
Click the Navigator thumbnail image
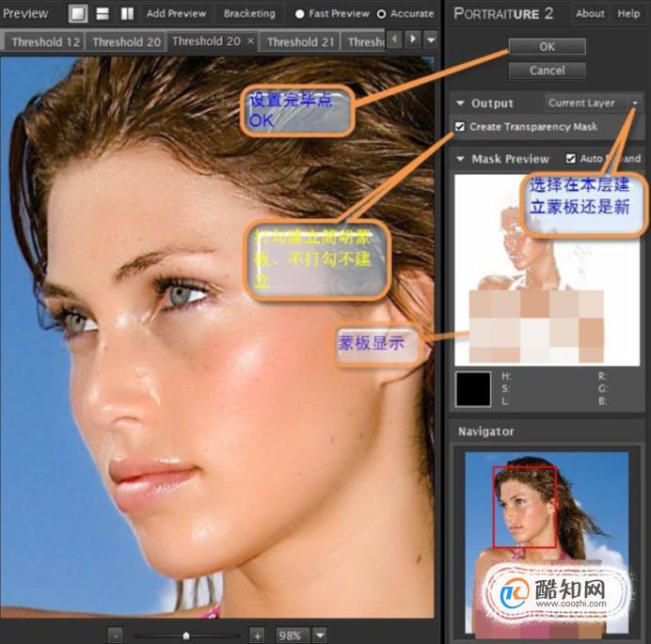coord(547,542)
